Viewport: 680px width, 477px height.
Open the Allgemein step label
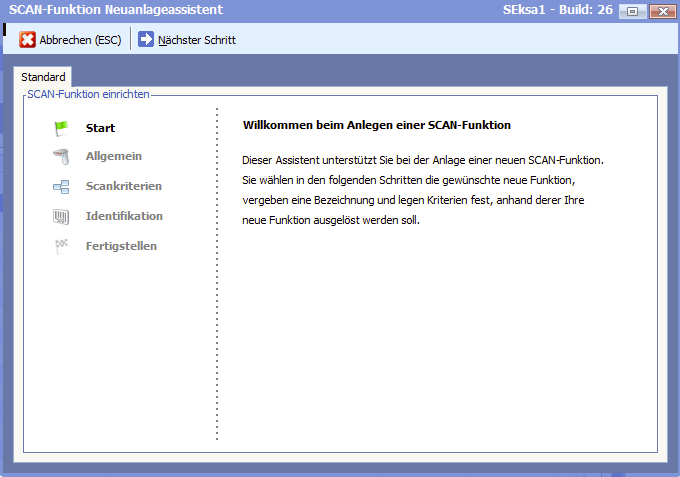[x=114, y=156]
